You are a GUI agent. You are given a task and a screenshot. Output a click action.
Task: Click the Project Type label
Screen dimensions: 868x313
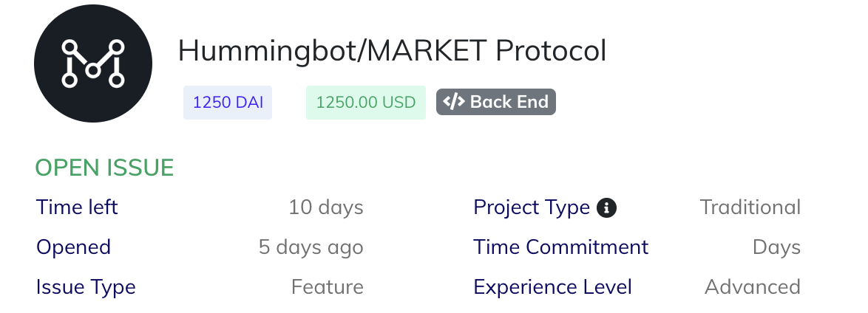532,207
